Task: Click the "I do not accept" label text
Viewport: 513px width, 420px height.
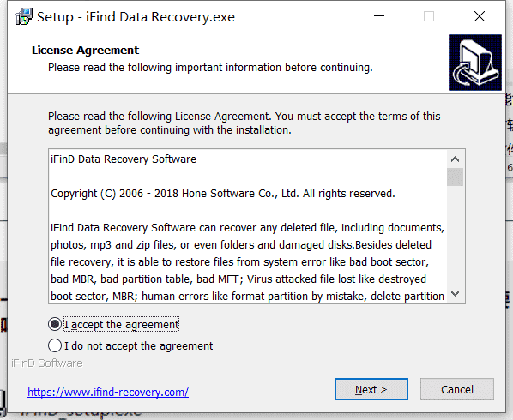Action: click(x=138, y=345)
